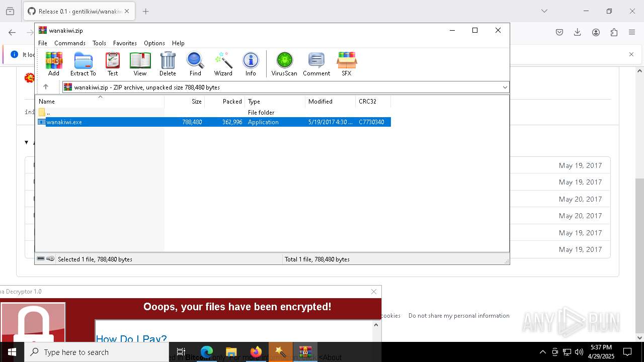Click the 'How Do I Pay?' heading text
This screenshot has width=644, height=362.
131,339
